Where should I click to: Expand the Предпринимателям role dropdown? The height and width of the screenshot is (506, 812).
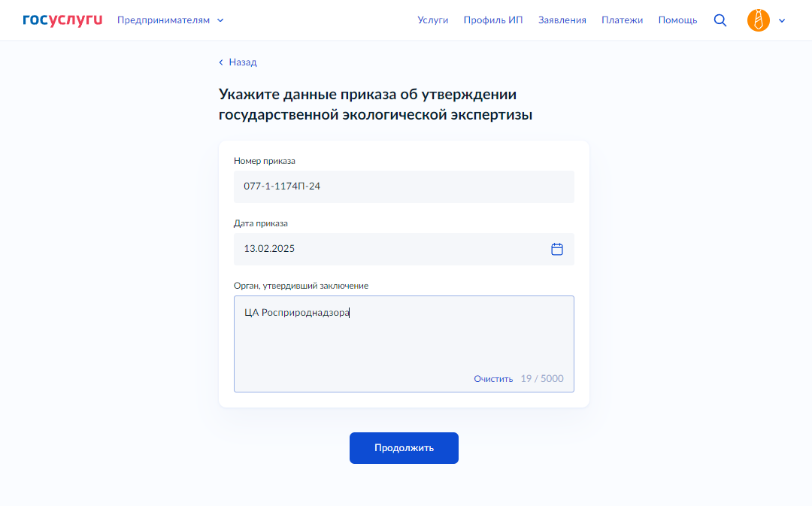tap(164, 20)
